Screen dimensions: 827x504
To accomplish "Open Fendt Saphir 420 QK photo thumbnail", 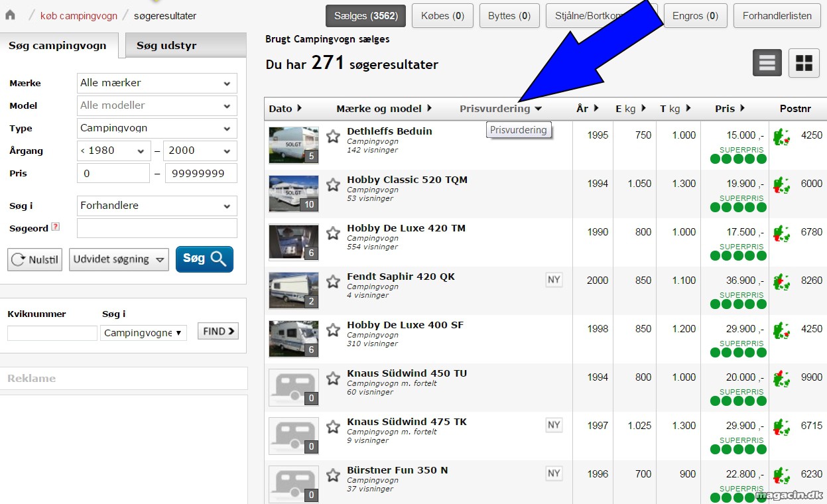I will tap(294, 290).
